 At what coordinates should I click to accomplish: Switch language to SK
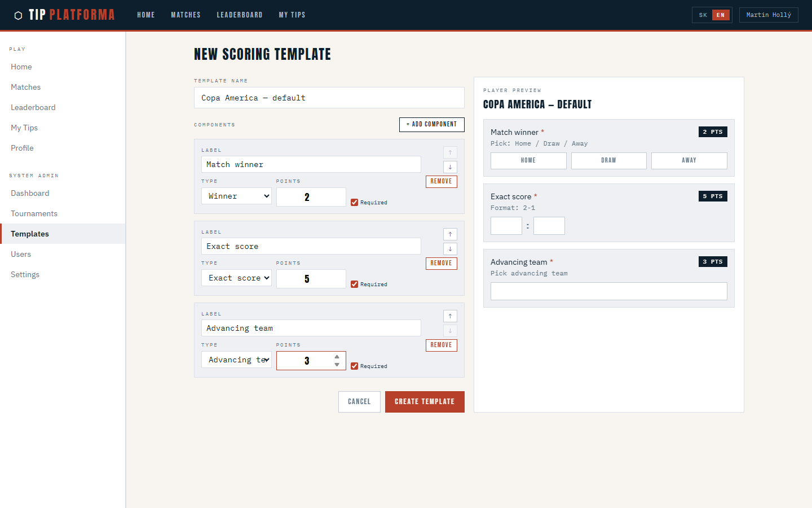(x=703, y=15)
